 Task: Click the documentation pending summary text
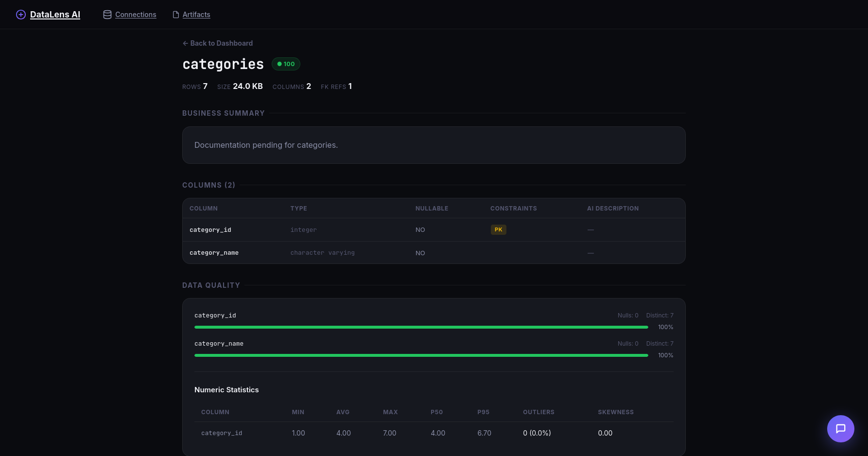coord(266,145)
